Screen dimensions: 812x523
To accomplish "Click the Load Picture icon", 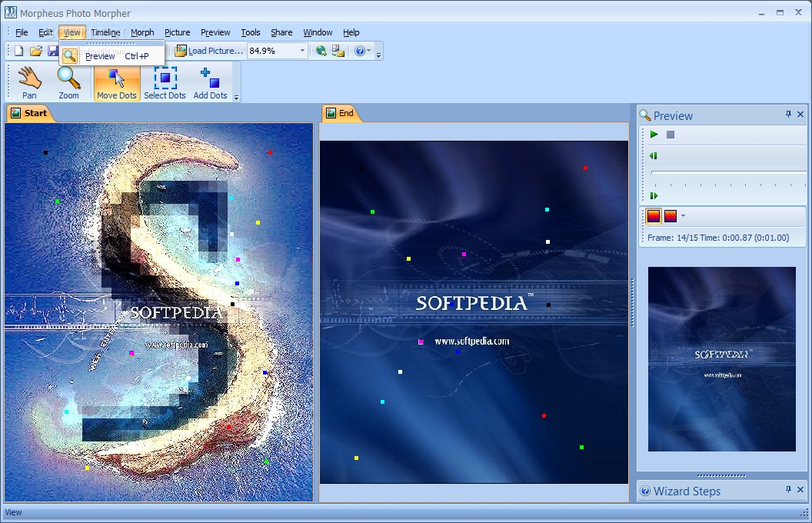I will 181,51.
